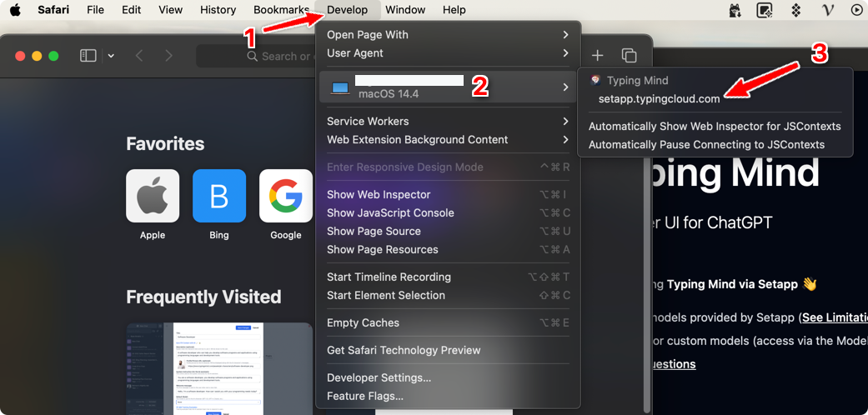Screen dimensions: 868x415
Task: Toggle the Safari sidebar icon
Action: tap(88, 56)
